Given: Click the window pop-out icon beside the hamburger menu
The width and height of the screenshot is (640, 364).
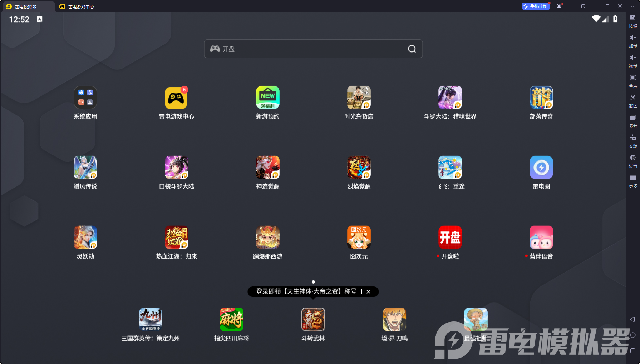Looking at the screenshot, I should [583, 6].
